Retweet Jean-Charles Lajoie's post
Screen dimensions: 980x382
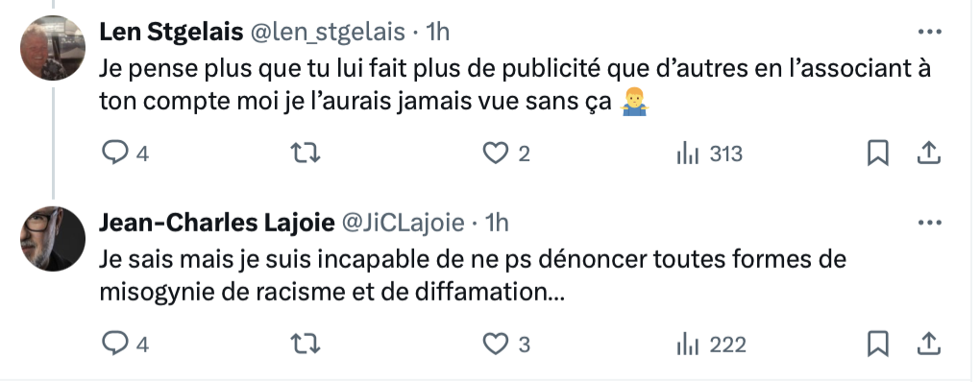click(306, 344)
